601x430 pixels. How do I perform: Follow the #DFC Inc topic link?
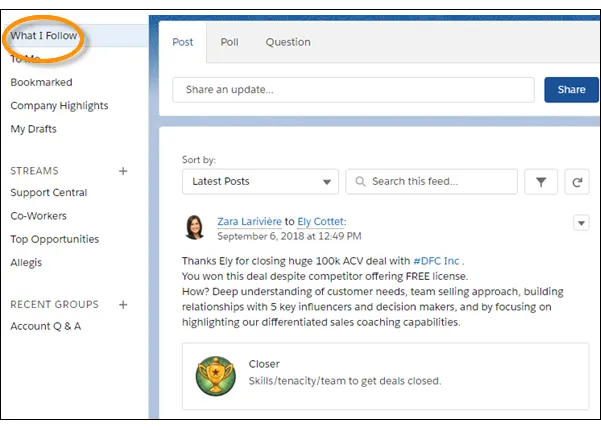[x=436, y=261]
